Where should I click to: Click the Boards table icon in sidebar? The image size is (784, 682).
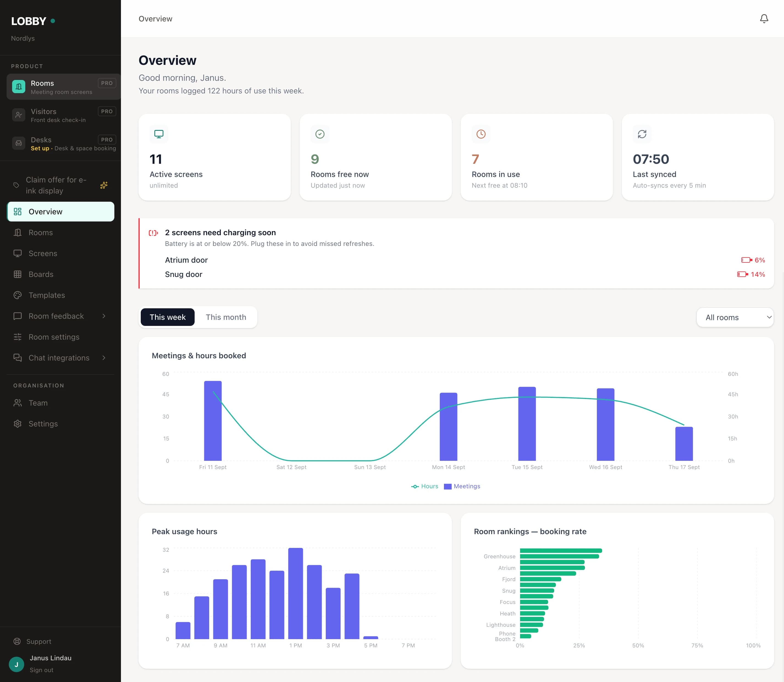pos(18,275)
